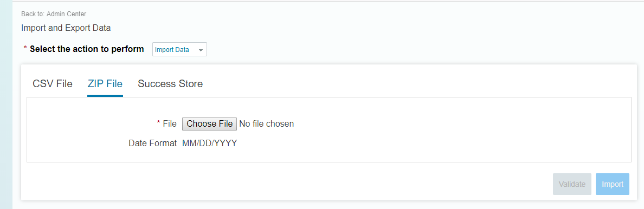Click the Import and Export Data heading
The width and height of the screenshot is (644, 209).
(66, 28)
